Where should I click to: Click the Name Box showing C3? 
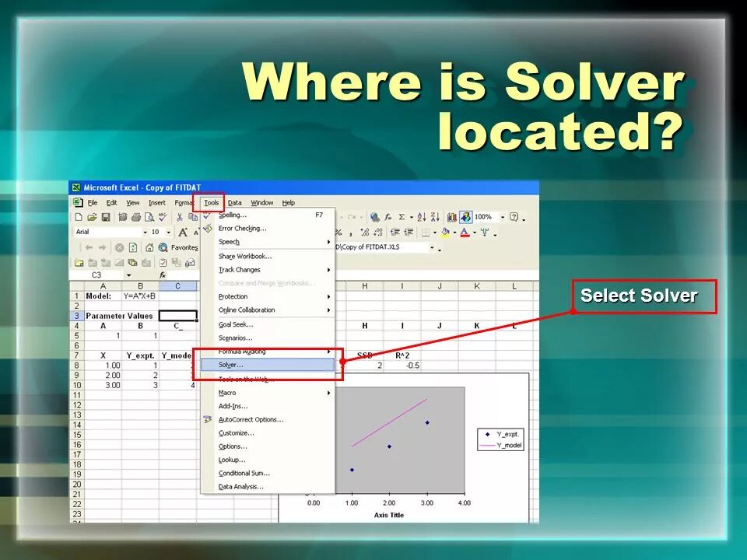96,275
